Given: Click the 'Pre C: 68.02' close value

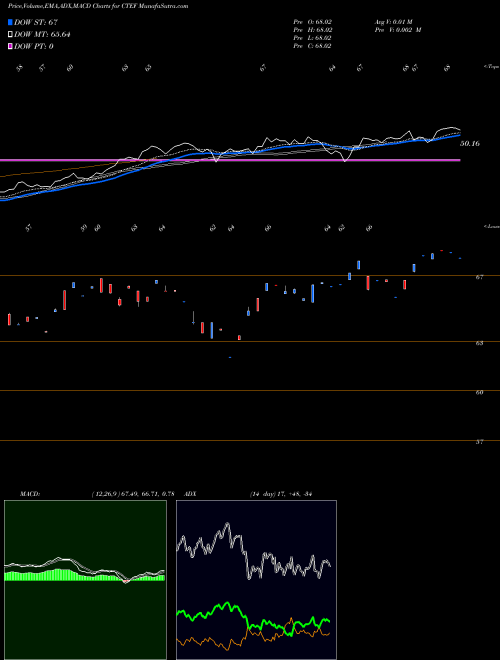Looking at the screenshot, I should pos(313,46).
